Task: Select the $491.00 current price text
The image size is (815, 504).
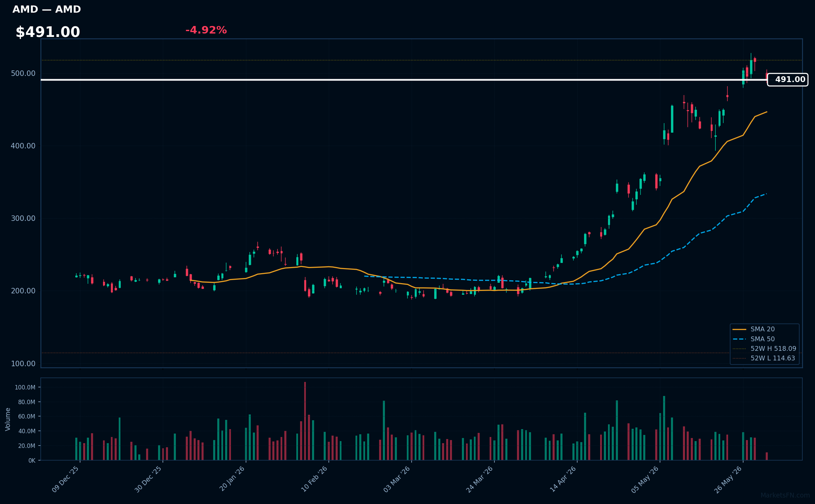Action: [48, 32]
